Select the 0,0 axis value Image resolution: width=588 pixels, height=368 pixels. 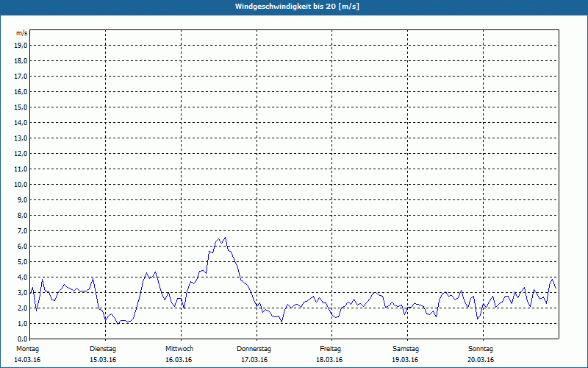(x=22, y=339)
